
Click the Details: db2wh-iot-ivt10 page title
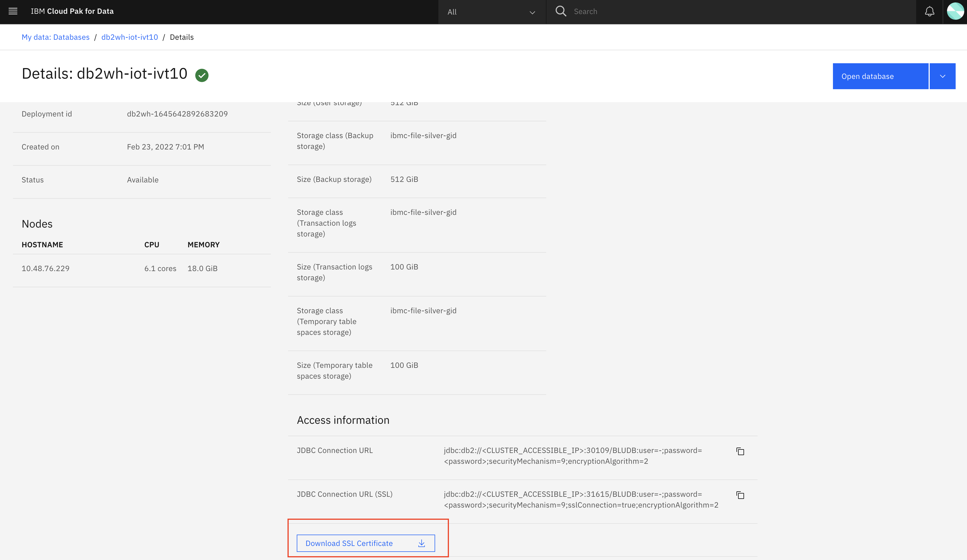(104, 74)
